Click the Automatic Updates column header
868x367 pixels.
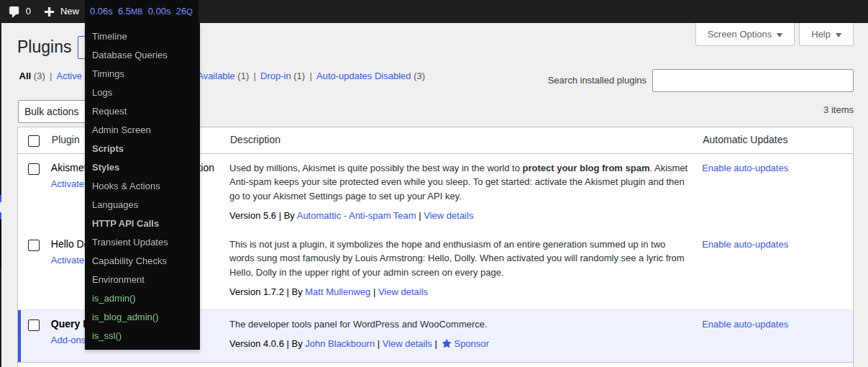click(745, 140)
